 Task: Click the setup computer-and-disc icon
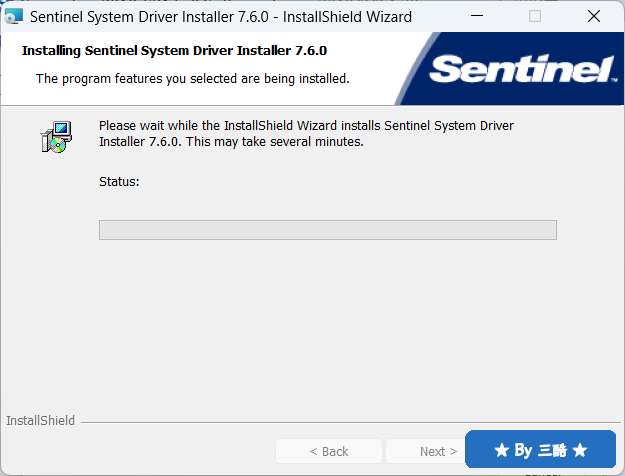coord(56,137)
